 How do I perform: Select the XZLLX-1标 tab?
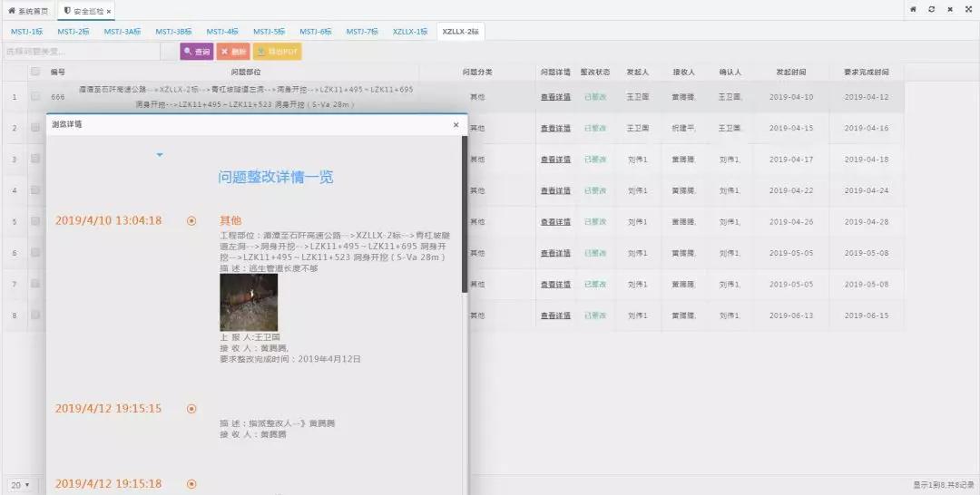[411, 31]
